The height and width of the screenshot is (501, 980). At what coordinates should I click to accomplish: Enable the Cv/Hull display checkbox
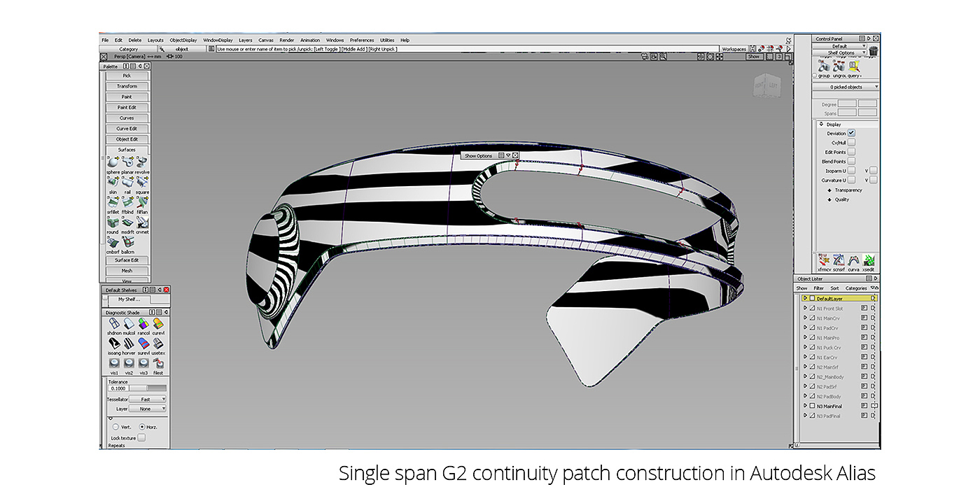851,143
